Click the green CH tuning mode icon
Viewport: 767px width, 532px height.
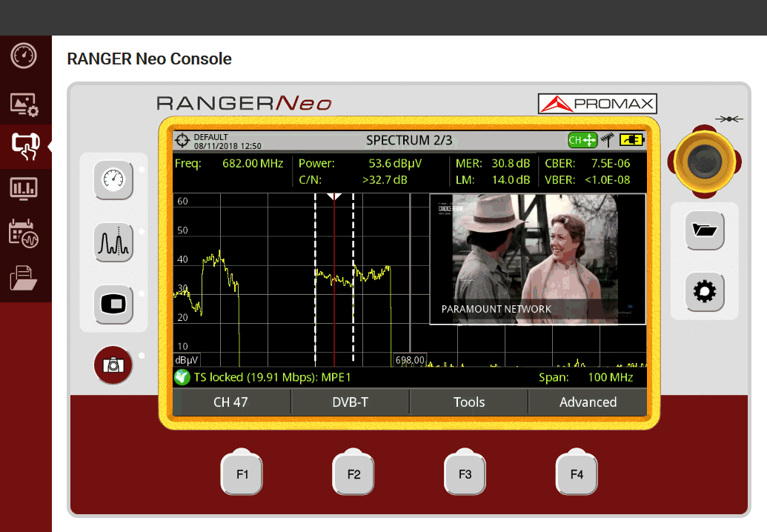click(582, 140)
